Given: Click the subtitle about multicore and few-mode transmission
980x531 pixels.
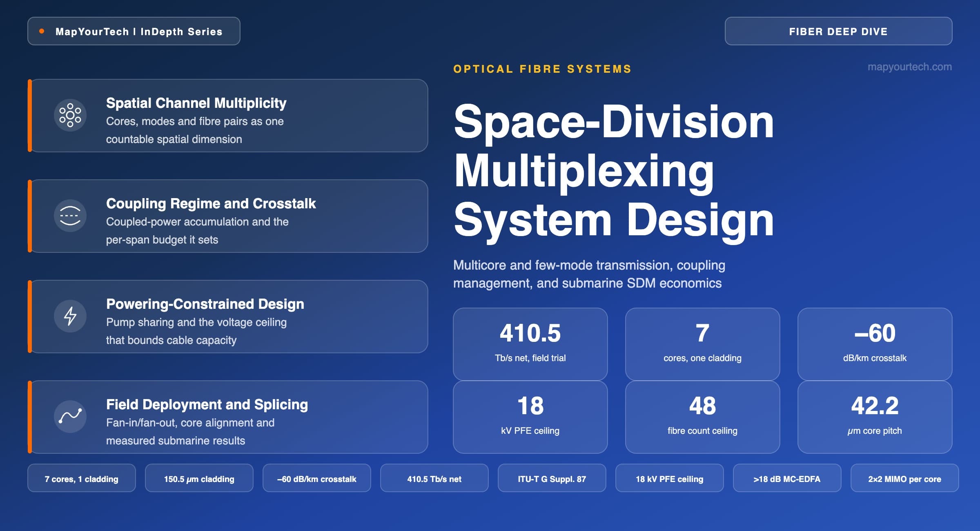Looking at the screenshot, I should (589, 274).
